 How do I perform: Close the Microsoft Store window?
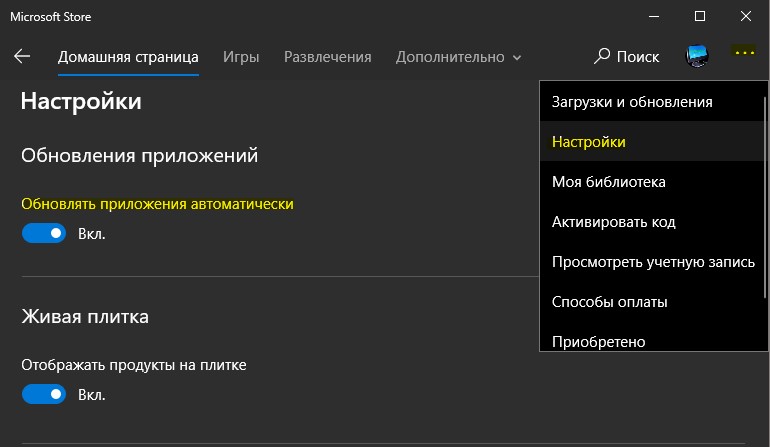point(745,16)
